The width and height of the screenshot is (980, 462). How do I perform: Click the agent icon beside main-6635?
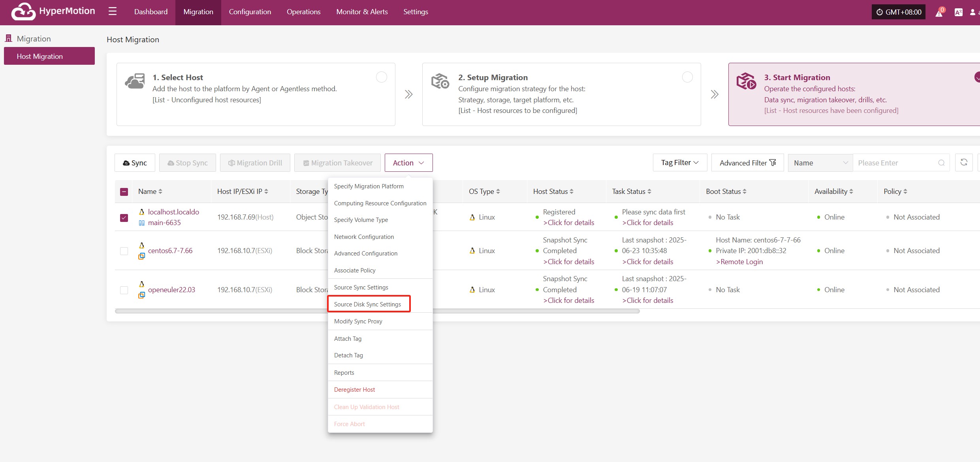coord(141,223)
